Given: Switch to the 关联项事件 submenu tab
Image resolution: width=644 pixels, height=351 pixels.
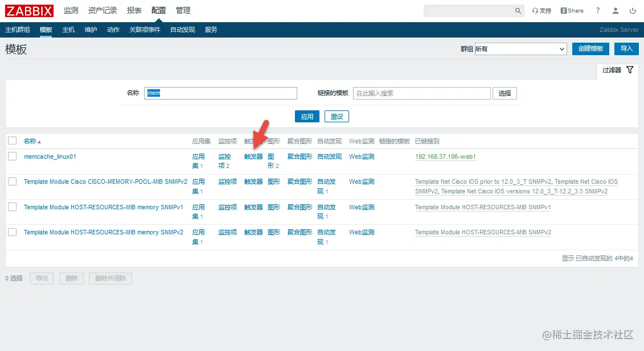Looking at the screenshot, I should coord(145,30).
